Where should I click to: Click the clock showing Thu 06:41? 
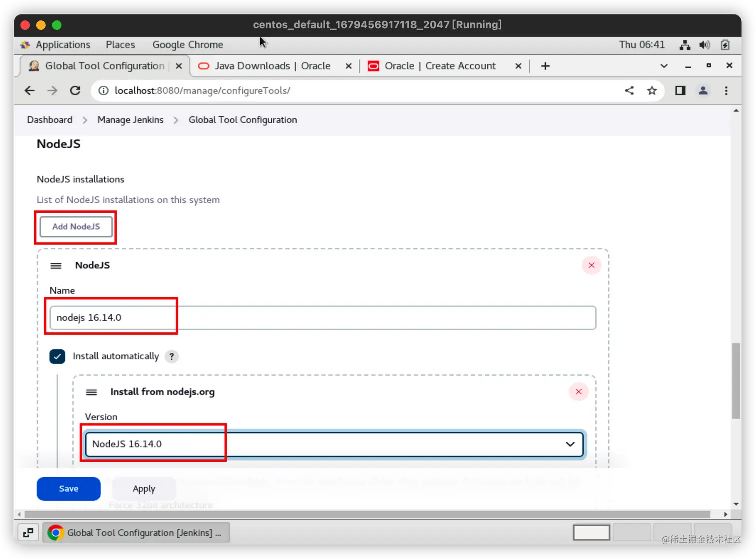(642, 45)
